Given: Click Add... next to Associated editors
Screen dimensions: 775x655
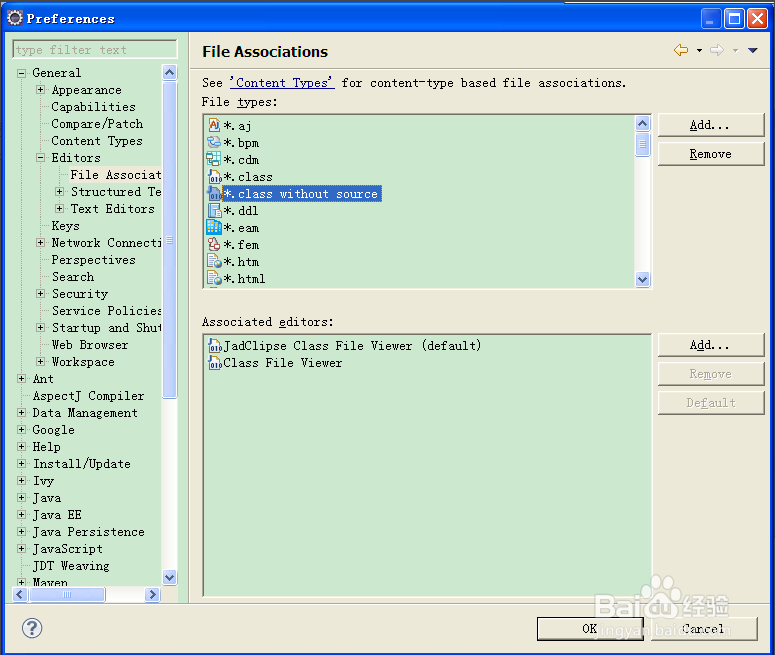Looking at the screenshot, I should point(711,345).
